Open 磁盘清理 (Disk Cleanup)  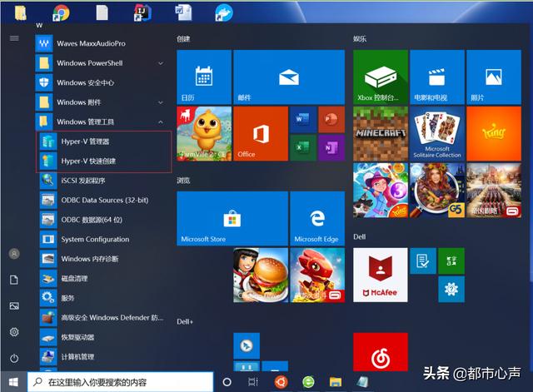pyautogui.click(x=103, y=279)
